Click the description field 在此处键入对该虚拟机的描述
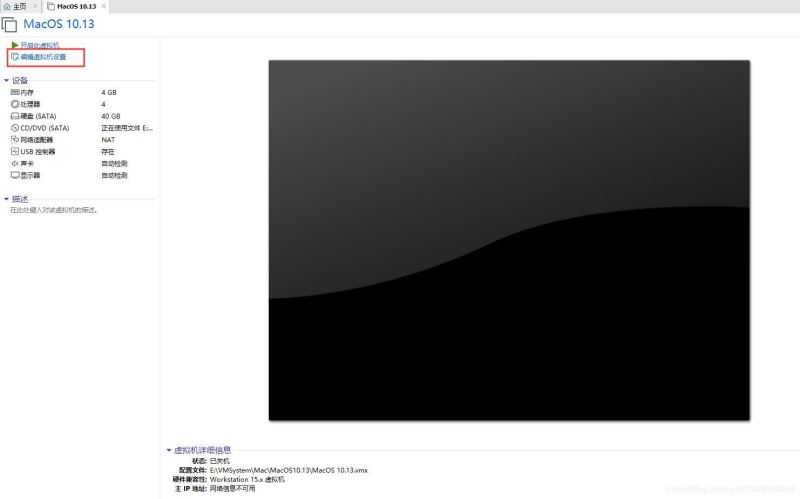 point(54,210)
